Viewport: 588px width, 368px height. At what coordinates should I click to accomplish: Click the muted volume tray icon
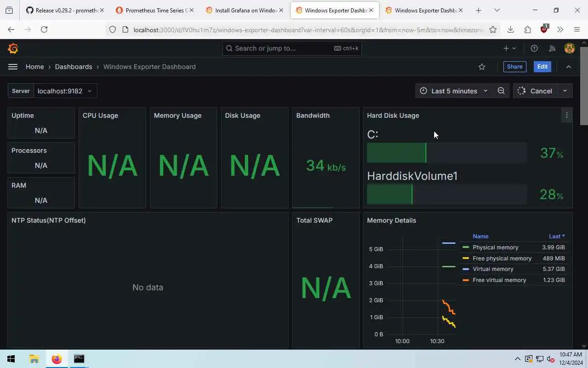550,359
